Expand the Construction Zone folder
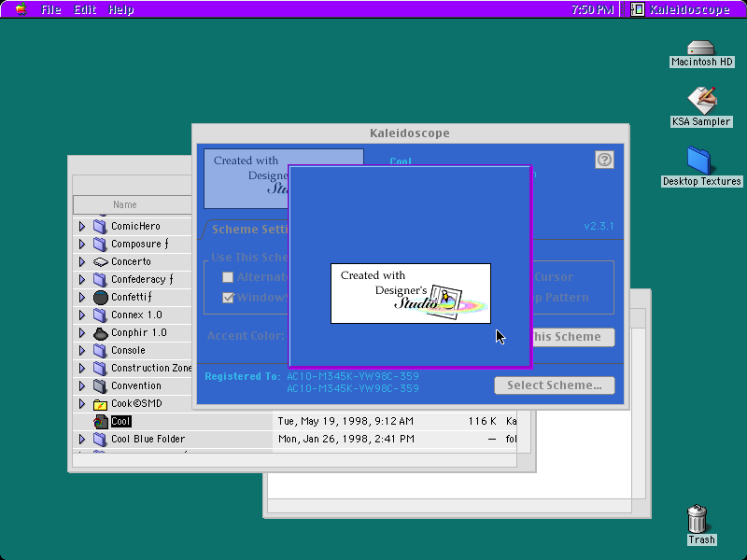Screen dimensions: 747x560 (82, 368)
